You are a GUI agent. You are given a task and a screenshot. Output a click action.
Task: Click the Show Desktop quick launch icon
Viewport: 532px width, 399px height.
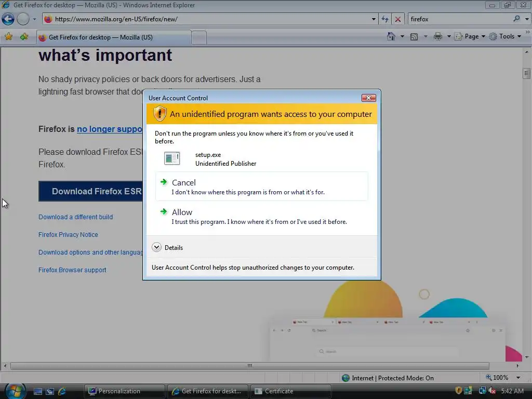pos(37,391)
